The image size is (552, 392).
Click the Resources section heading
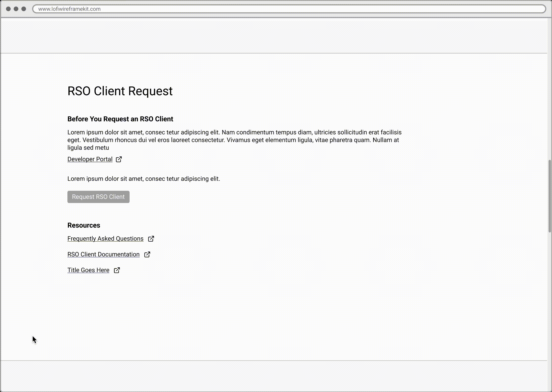84,225
